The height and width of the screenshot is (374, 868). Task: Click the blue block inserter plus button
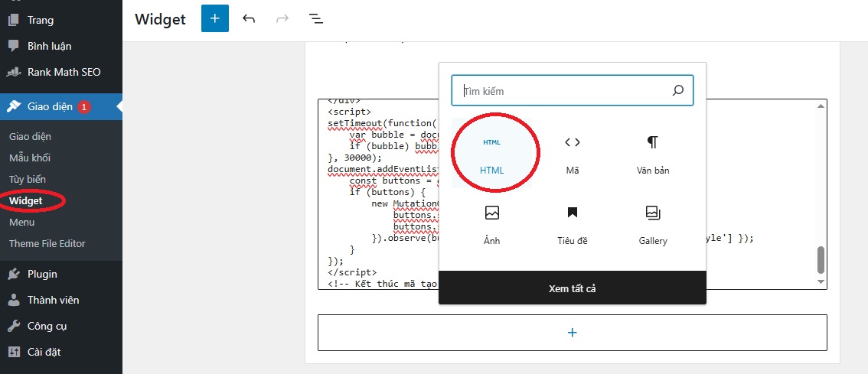click(x=215, y=18)
